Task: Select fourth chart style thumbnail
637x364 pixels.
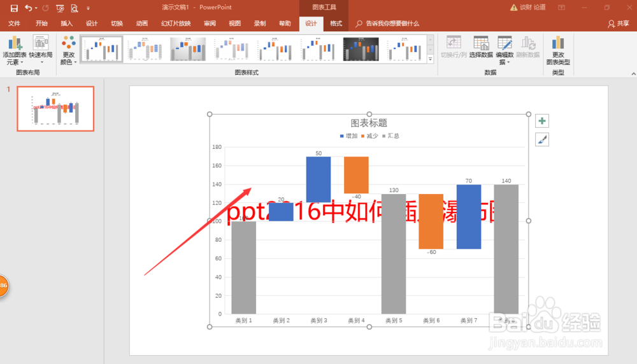Action: [x=232, y=49]
